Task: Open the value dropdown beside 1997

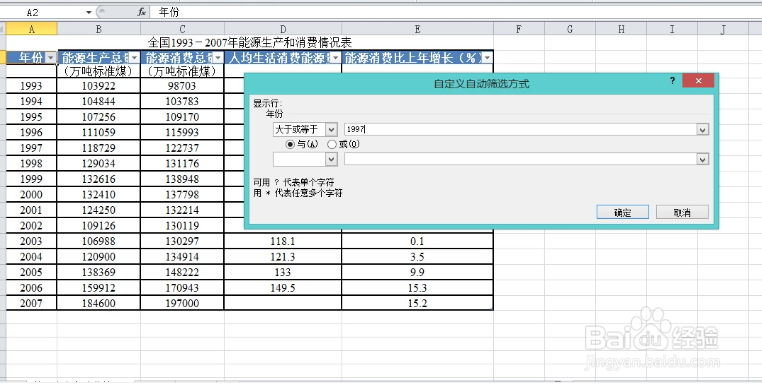Action: coord(702,129)
